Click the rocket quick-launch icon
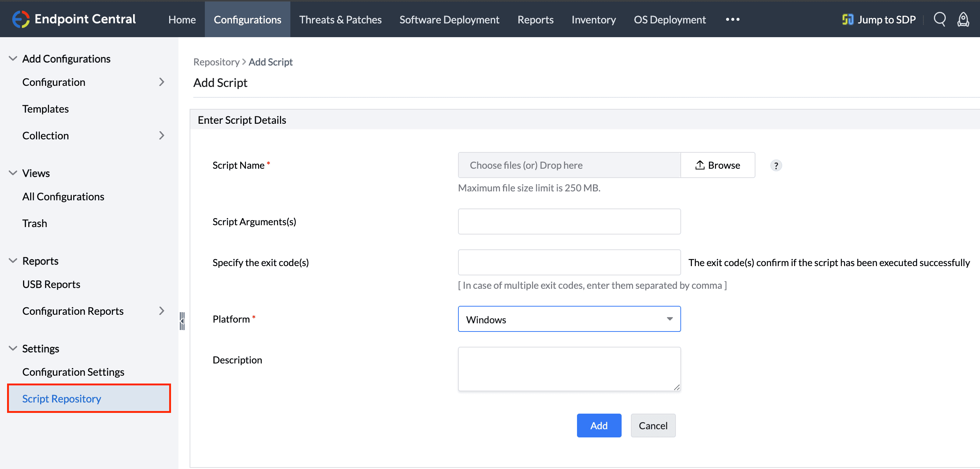Viewport: 980px width, 469px height. tap(963, 19)
